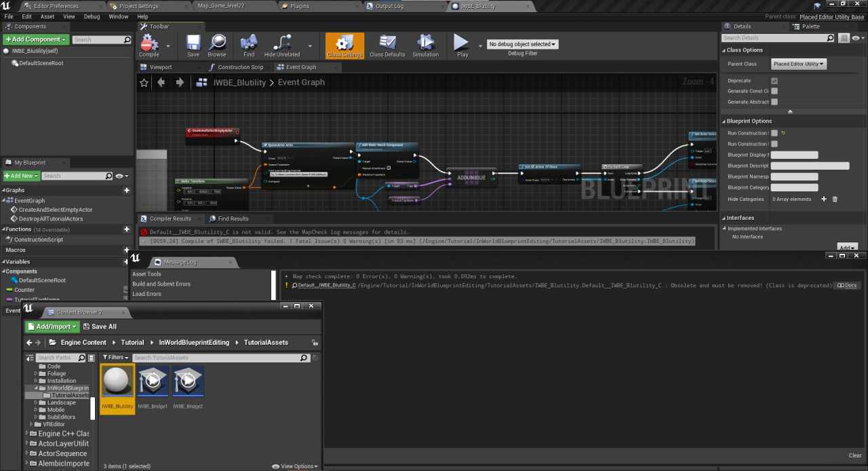The image size is (868, 471).
Task: Open Add Component dropdown
Action: click(35, 39)
